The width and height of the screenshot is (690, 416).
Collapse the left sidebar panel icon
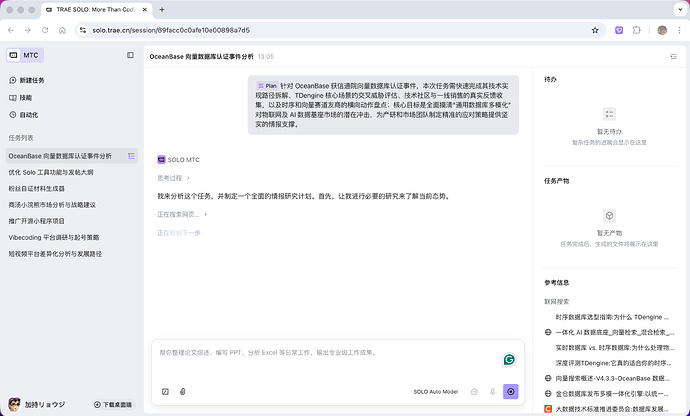click(x=130, y=55)
